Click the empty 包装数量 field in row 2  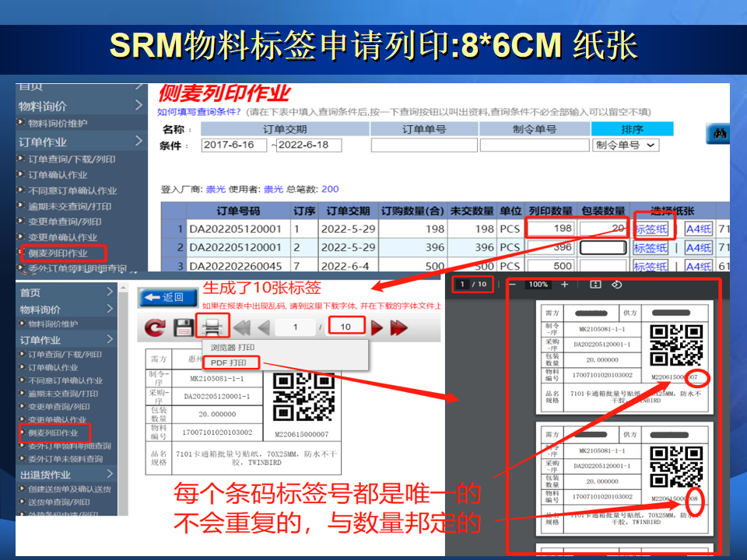603,247
